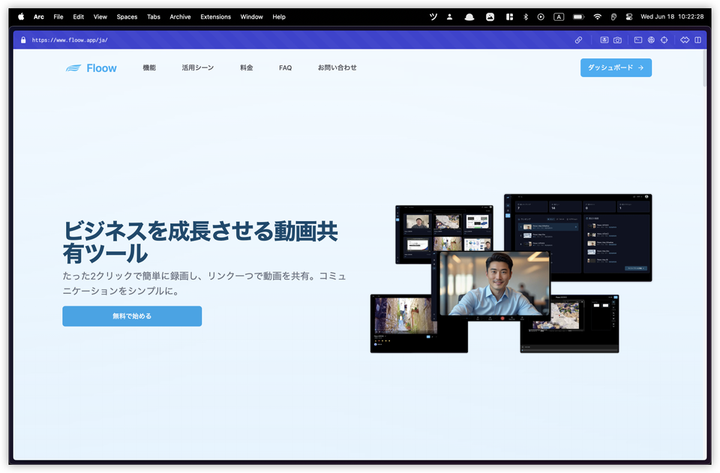This screenshot has height=473, width=720.
Task: Click the globe icon in Arc toolbar
Action: (651, 40)
